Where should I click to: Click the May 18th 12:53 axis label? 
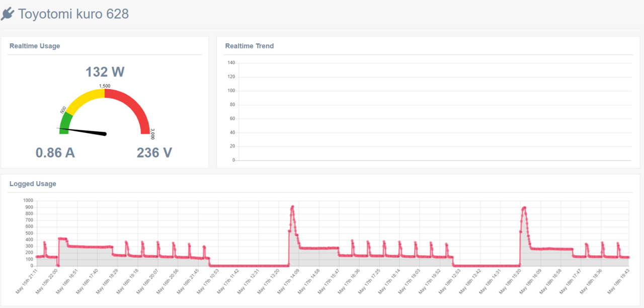coord(449,281)
